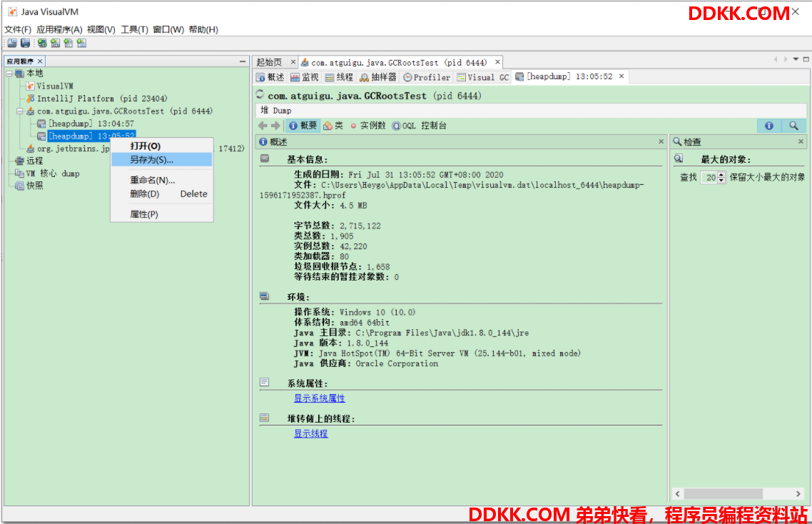Image resolution: width=812 pixels, height=524 pixels.
Task: Click the VM 核心 dump node icon
Action: [20, 173]
